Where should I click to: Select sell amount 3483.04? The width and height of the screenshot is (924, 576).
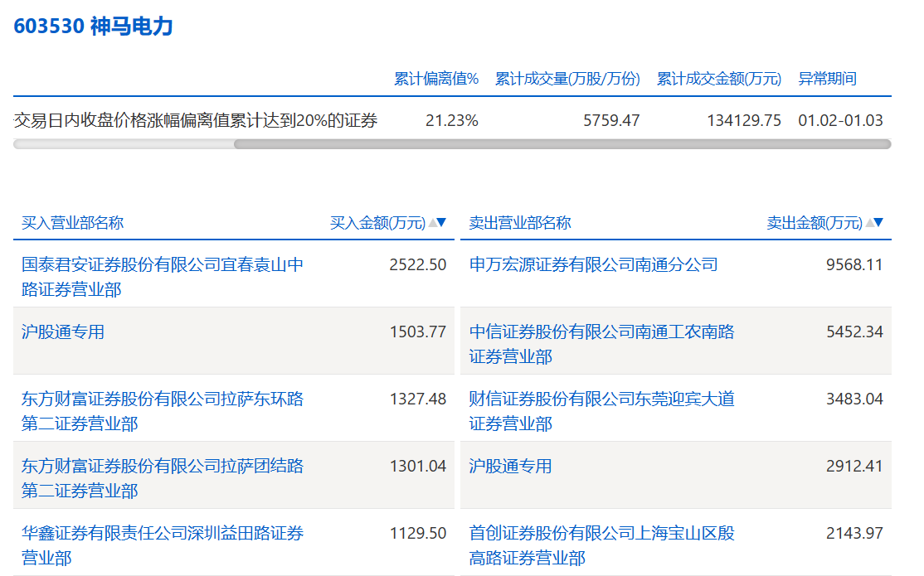pyautogui.click(x=854, y=399)
